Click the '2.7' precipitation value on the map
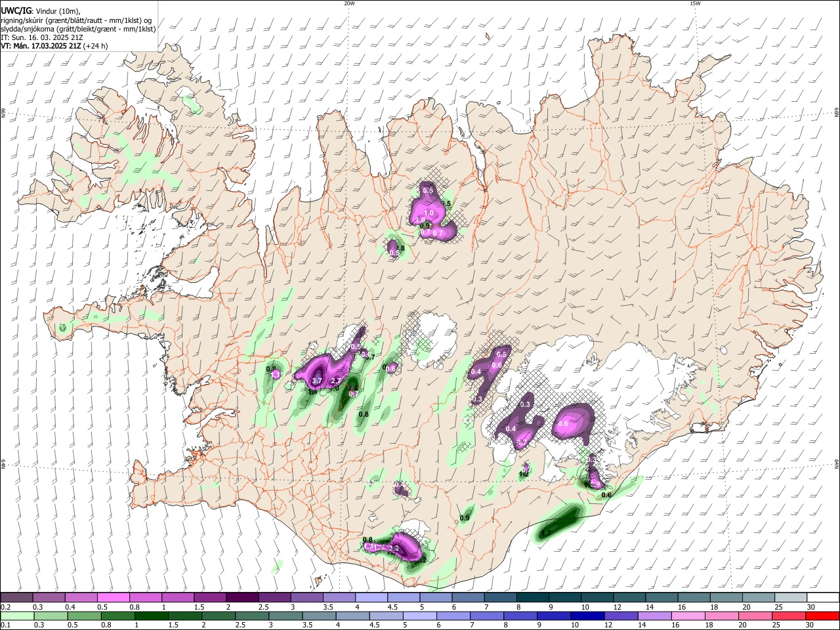840x630 pixels. coord(335,381)
